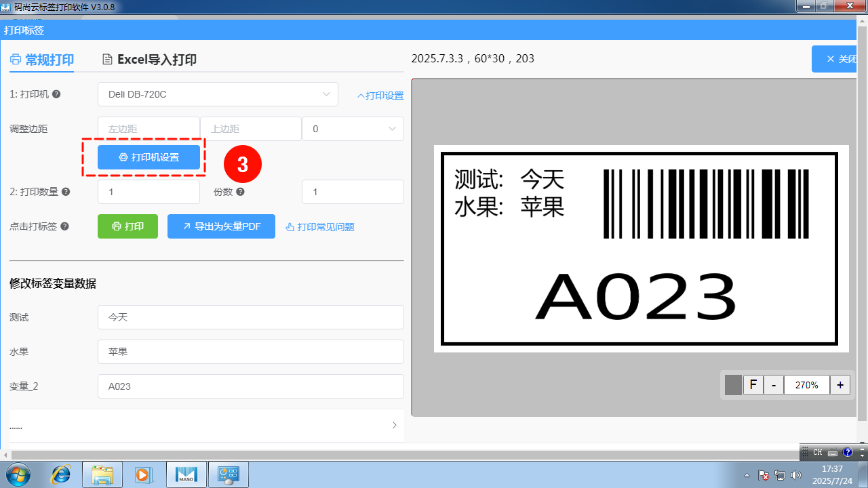868x488 pixels.
Task: Click the CH language bar indicator
Action: 818,453
